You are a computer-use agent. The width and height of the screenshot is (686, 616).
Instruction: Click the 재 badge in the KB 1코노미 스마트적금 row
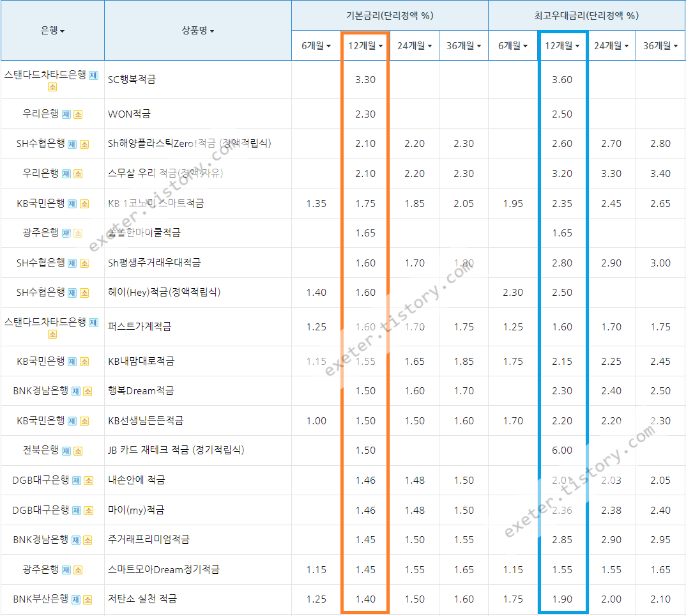[73, 204]
